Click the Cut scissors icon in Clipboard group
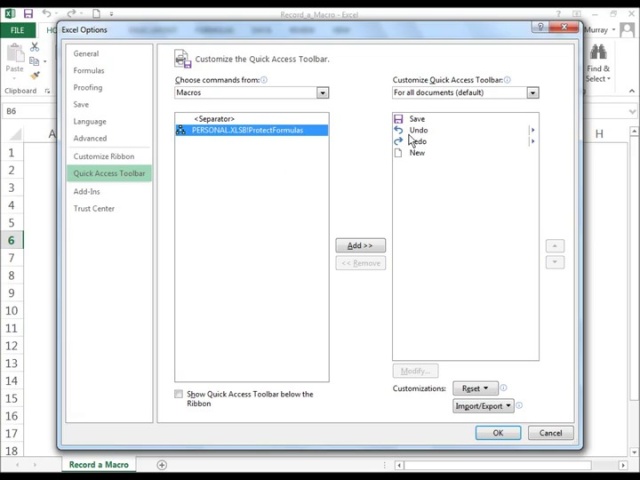Screen dimensions: 640x480 pos(35,47)
